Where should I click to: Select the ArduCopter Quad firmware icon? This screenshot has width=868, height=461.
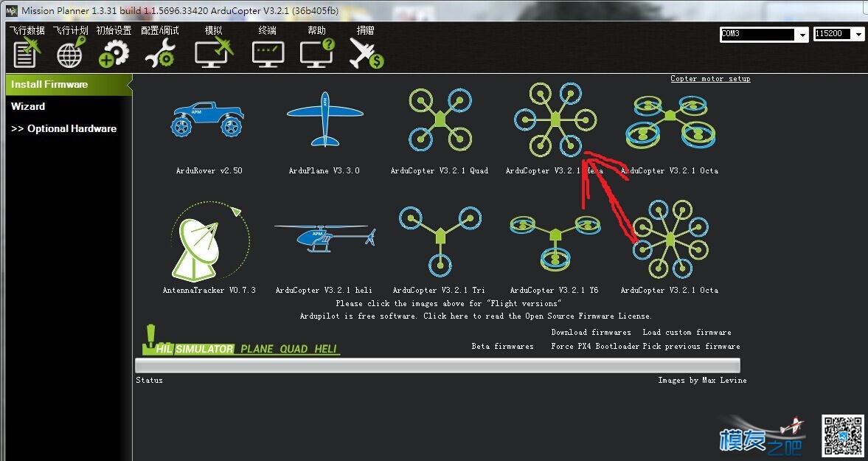point(440,119)
